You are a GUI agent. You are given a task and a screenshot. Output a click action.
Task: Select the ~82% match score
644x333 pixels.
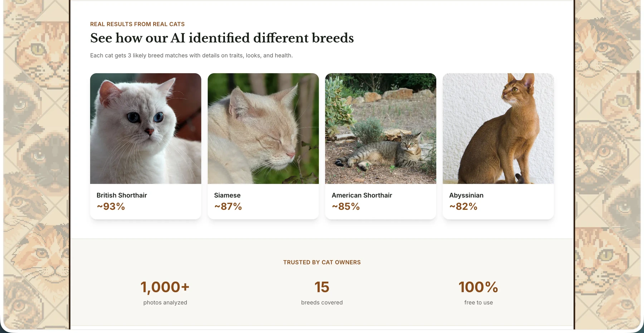pyautogui.click(x=463, y=207)
